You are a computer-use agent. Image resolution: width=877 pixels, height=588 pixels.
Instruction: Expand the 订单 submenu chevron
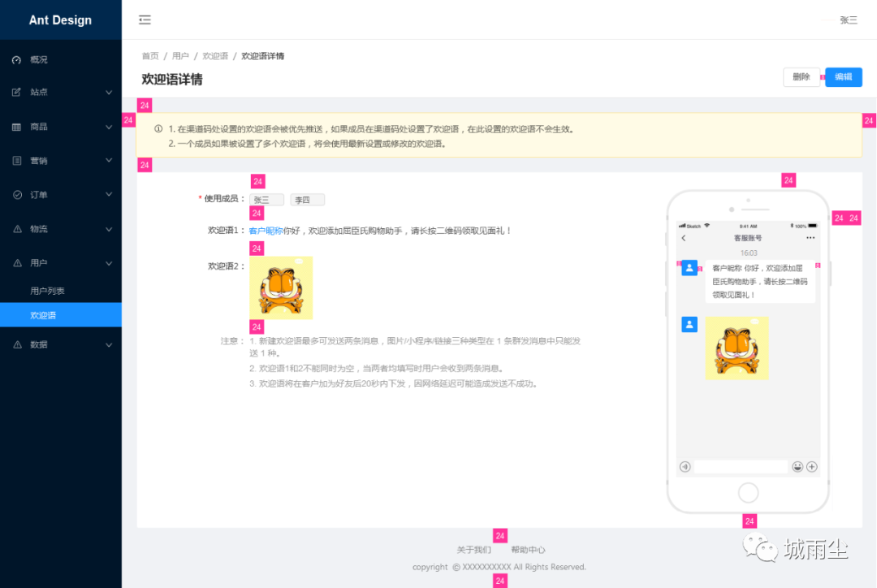click(x=109, y=195)
